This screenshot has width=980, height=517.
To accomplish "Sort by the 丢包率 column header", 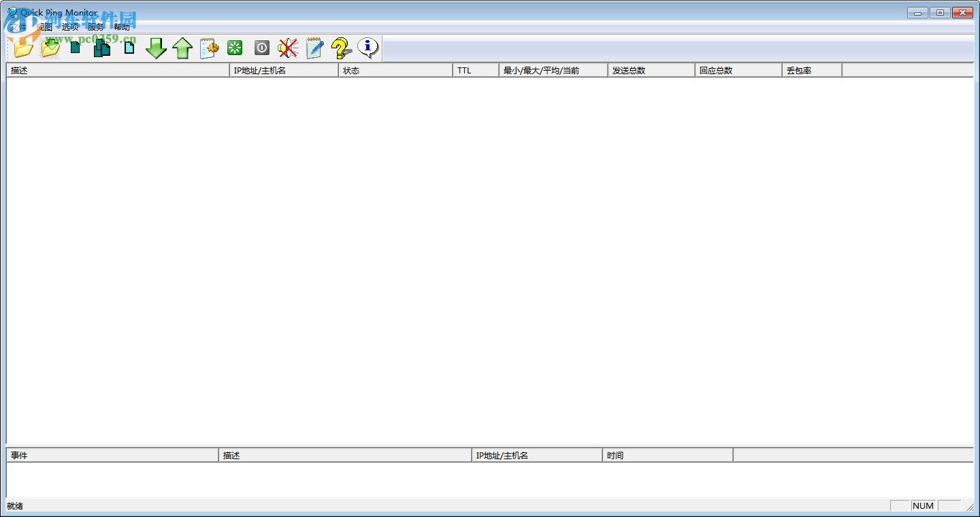I will pos(811,69).
